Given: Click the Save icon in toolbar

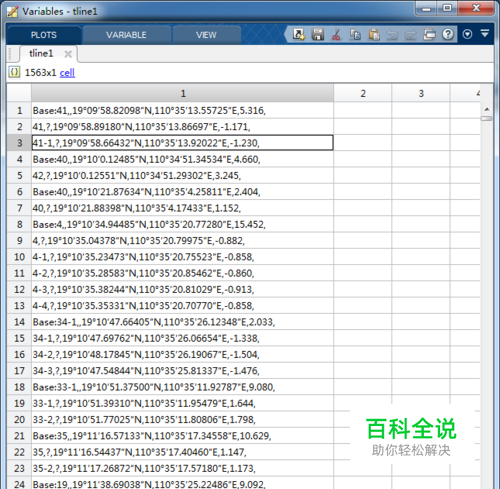Looking at the screenshot, I should click(318, 34).
